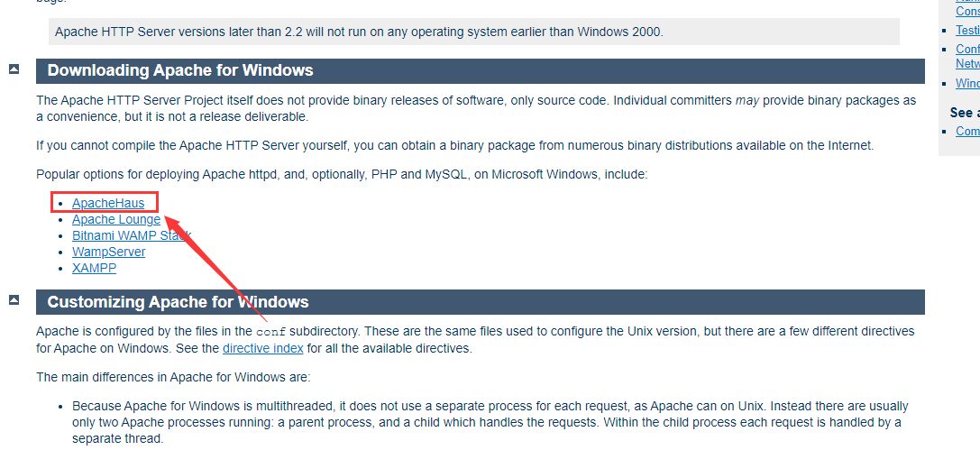Click the word 'conf' in the Customizing section
This screenshot has width=980, height=450.
click(270, 332)
